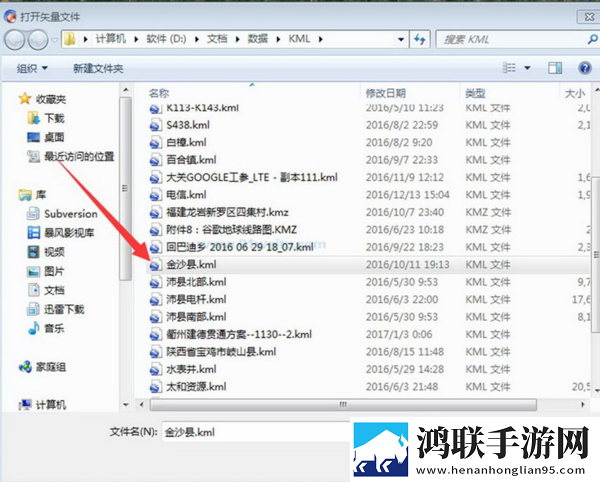Image resolution: width=600 pixels, height=482 pixels.
Task: Click the icon of 水表井.kml
Action: coord(155,370)
